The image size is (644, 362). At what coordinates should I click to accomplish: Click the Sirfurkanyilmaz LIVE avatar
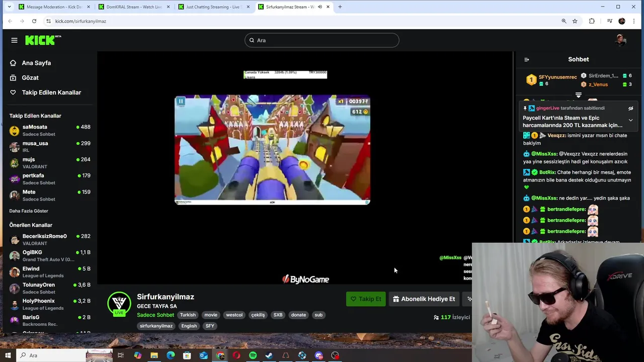[119, 304]
